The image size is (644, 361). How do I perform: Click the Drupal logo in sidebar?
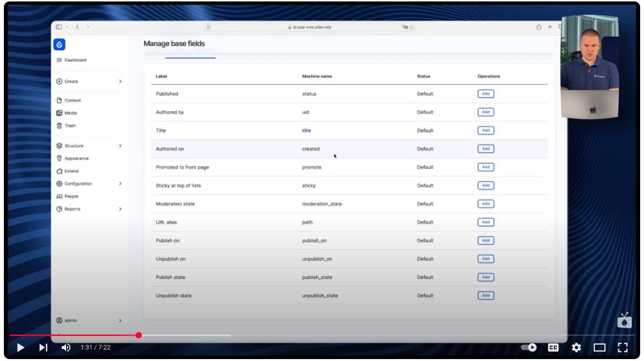click(59, 44)
